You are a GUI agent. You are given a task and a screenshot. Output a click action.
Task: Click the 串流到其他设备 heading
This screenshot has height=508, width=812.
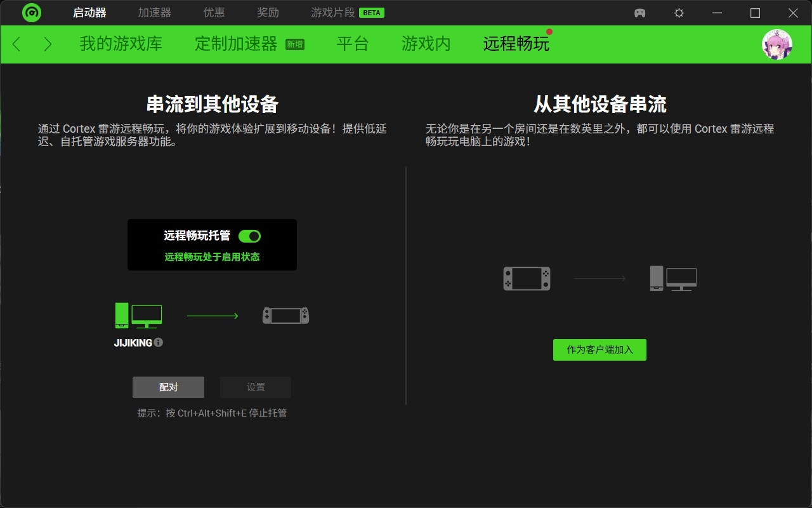point(213,104)
